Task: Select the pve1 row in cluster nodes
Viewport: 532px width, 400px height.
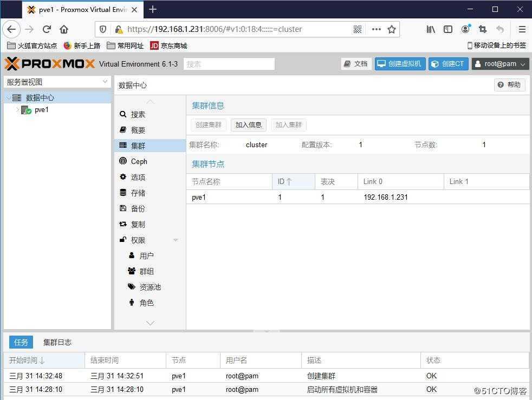Action: tap(358, 197)
